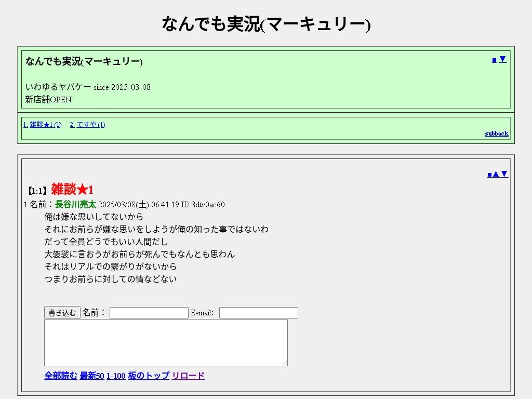This screenshot has height=399, width=532.
Task: Open the てすや (1) thread from the thread list
Action: 91,125
